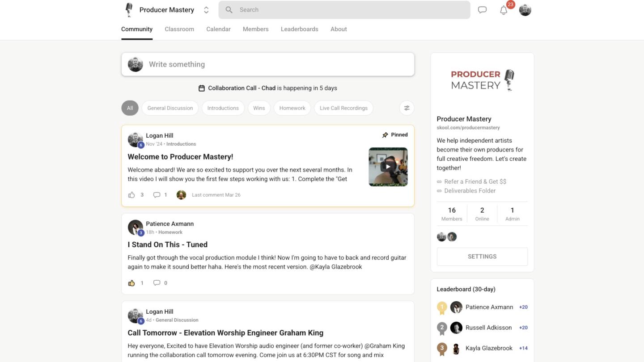The image size is (644, 362).
Task: Click the Last comment Mar 26 text
Action: coord(216,195)
